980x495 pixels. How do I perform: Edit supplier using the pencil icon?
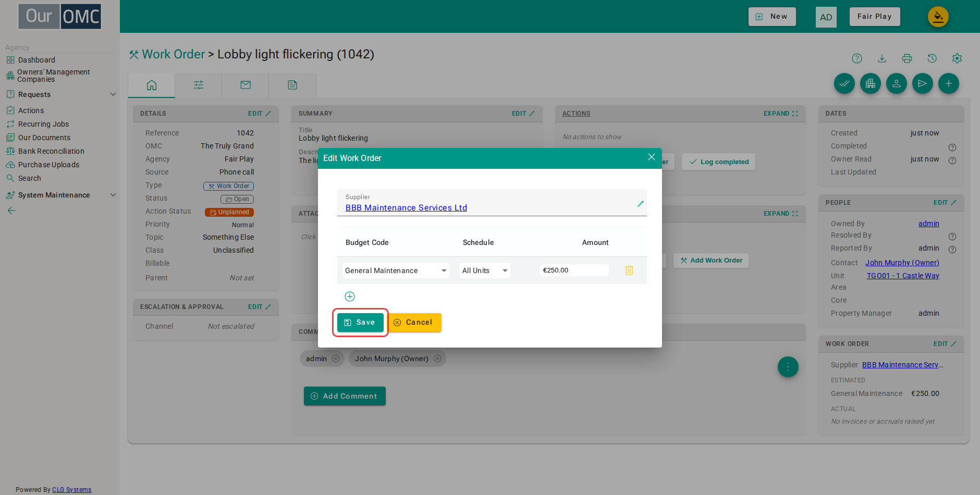pyautogui.click(x=640, y=204)
